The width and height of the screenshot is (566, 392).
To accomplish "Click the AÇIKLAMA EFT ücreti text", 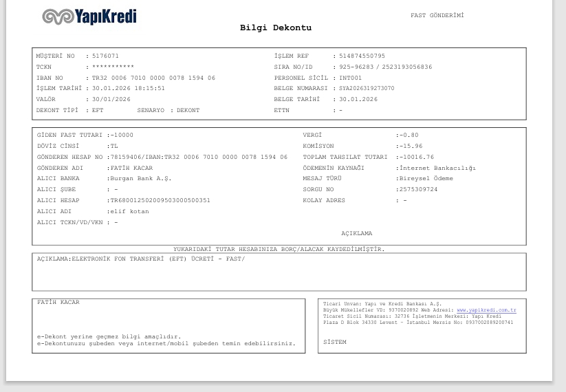I will coord(141,259).
